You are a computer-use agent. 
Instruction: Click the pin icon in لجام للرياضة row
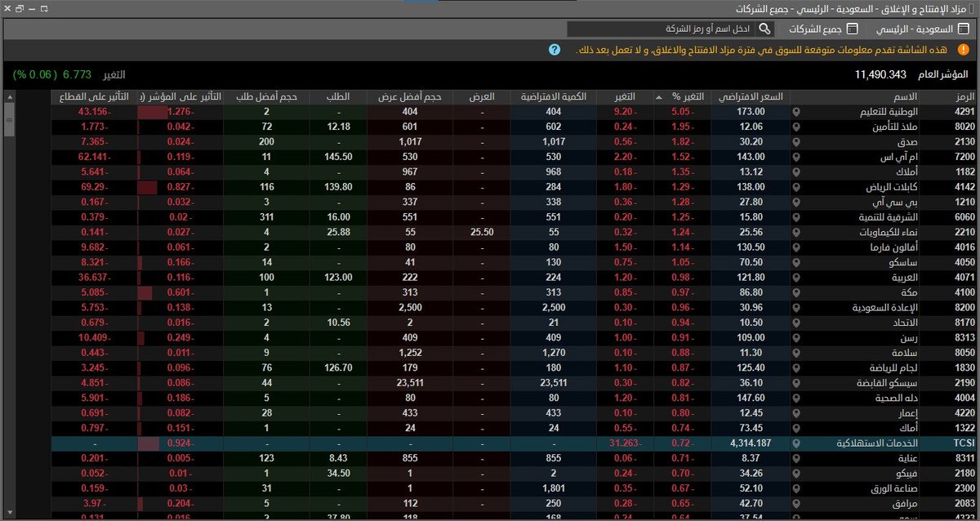click(x=795, y=368)
